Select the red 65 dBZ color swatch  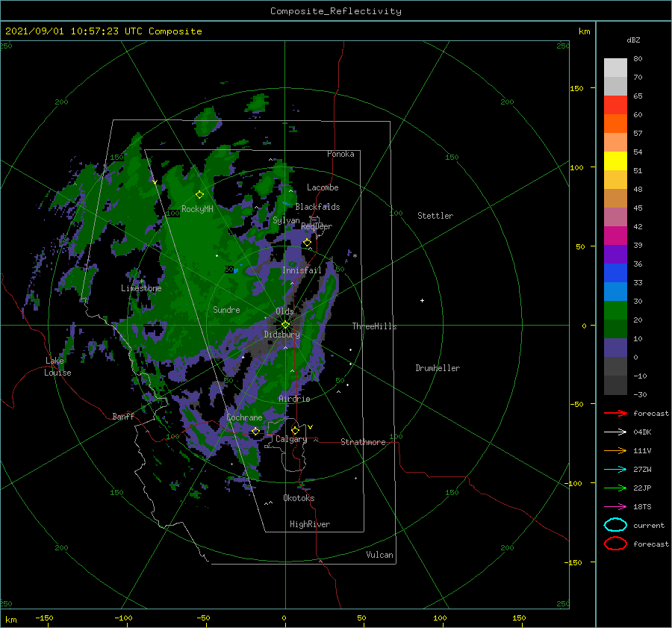615,105
